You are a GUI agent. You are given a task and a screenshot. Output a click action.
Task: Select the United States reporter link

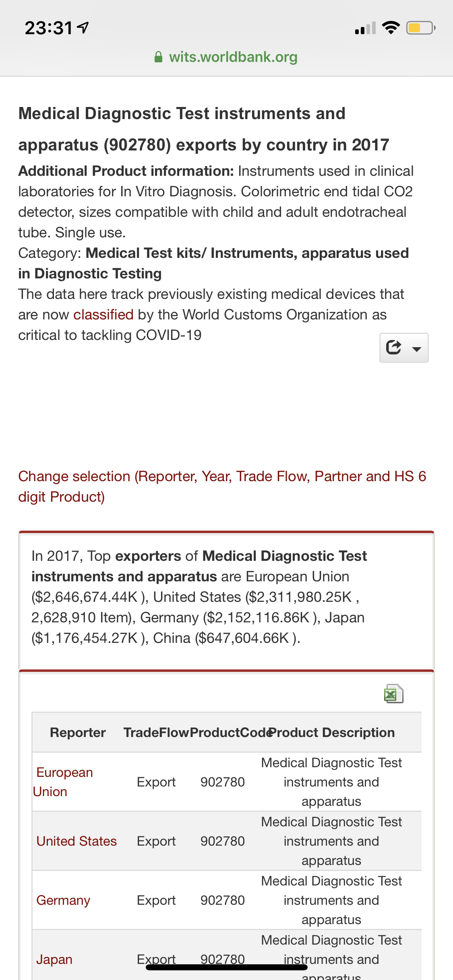[x=77, y=841]
